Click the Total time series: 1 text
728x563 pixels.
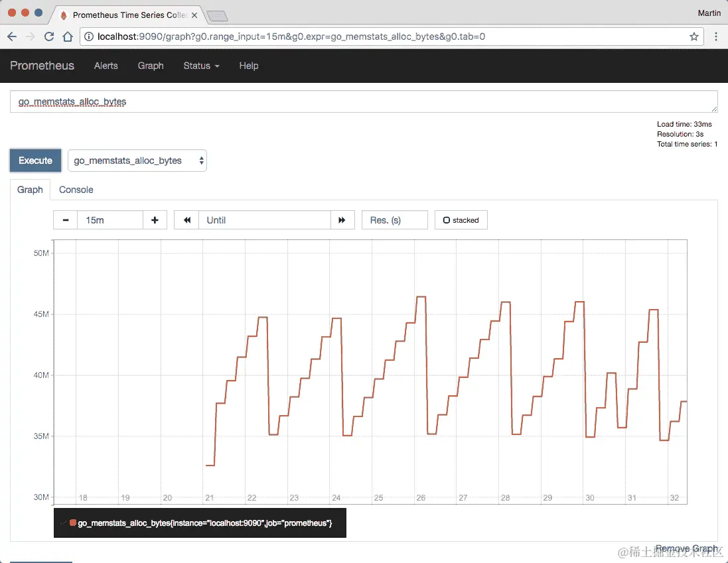[687, 144]
